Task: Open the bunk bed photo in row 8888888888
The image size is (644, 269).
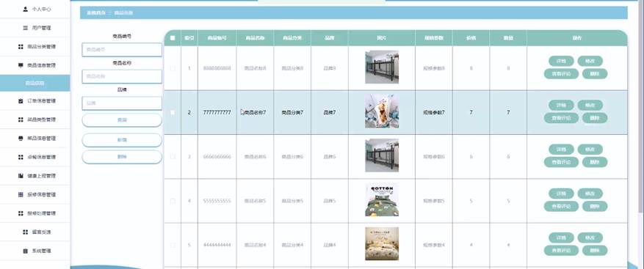Action: click(382, 67)
